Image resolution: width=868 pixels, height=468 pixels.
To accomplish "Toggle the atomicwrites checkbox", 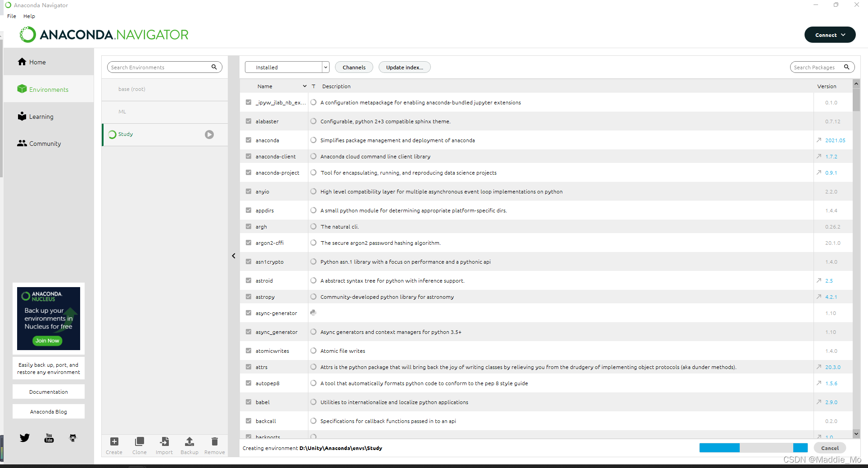I will 249,351.
